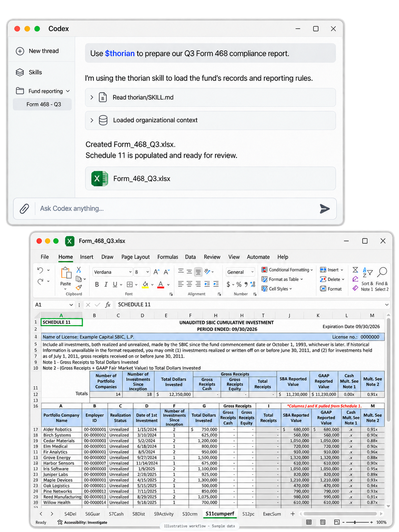The height and width of the screenshot is (532, 399).
Task: Click the Fill Color bucket icon
Action: coord(145,284)
